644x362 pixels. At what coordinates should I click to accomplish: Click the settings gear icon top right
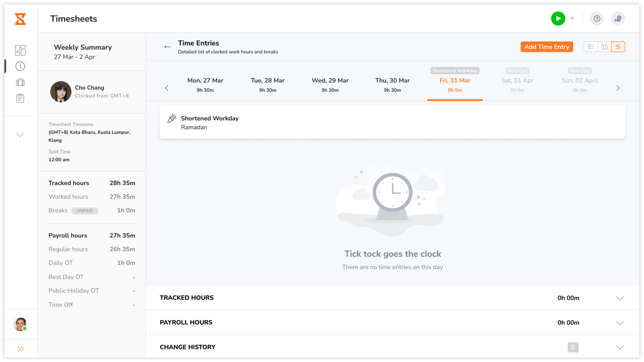[618, 19]
